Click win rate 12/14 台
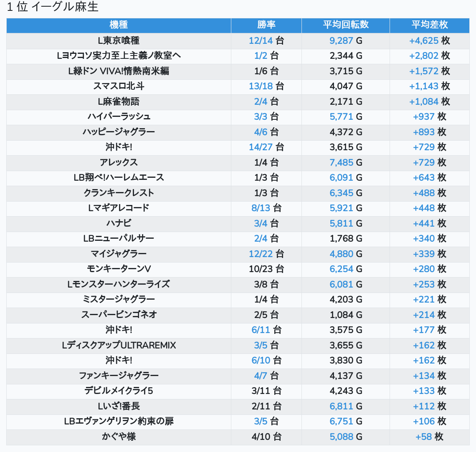This screenshot has height=452, width=476. coord(266,40)
